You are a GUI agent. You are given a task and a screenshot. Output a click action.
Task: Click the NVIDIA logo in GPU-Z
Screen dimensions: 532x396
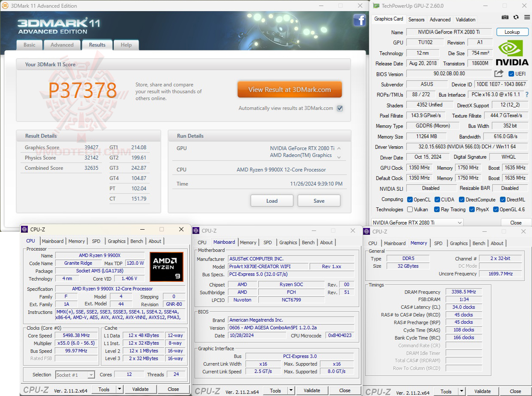pos(512,53)
